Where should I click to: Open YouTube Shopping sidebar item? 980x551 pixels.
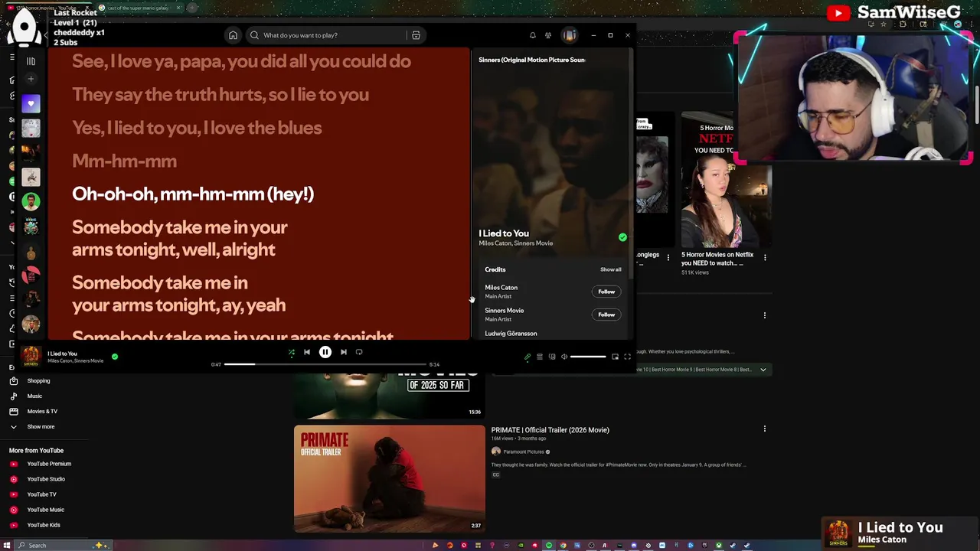[38, 380]
